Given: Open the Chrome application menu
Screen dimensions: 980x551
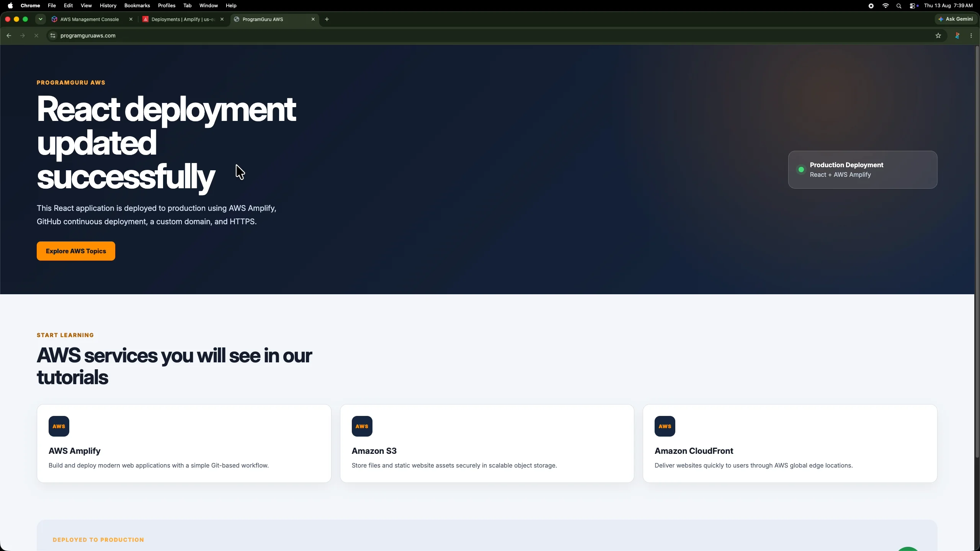Looking at the screenshot, I should coord(30,6).
